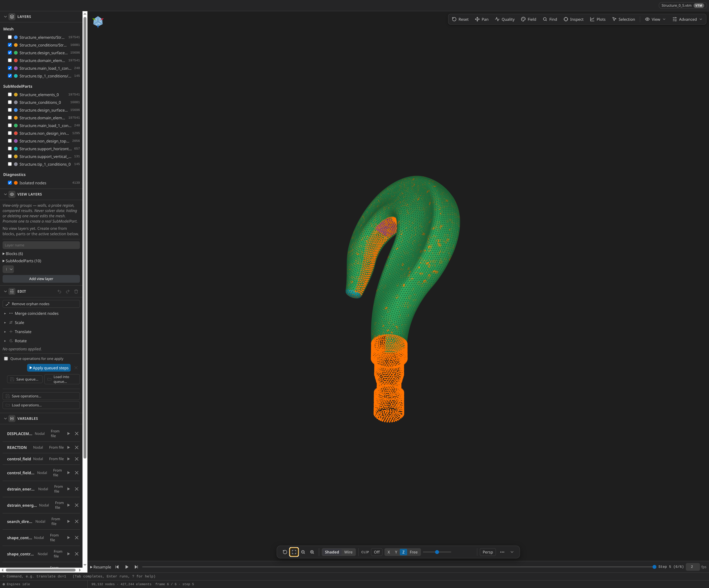Click the reset camera icon in bottom bar

(x=285, y=552)
